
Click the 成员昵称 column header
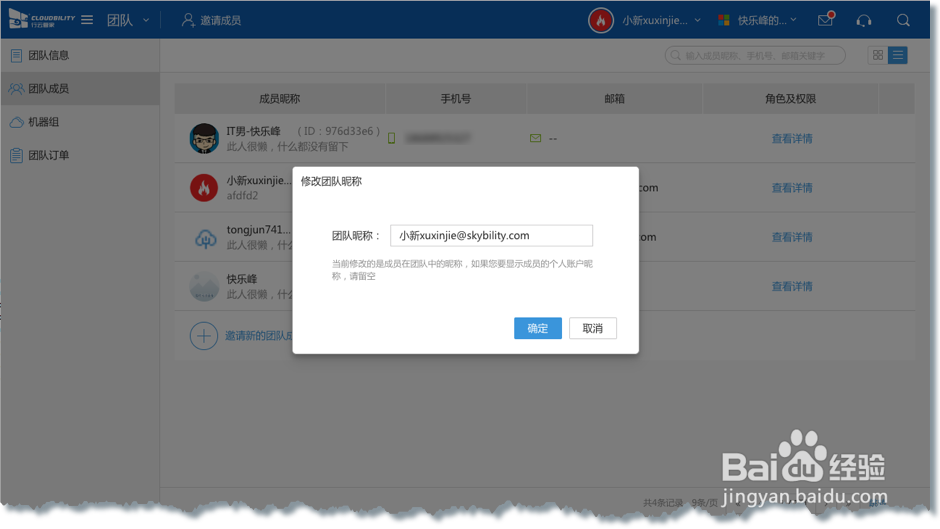(279, 99)
